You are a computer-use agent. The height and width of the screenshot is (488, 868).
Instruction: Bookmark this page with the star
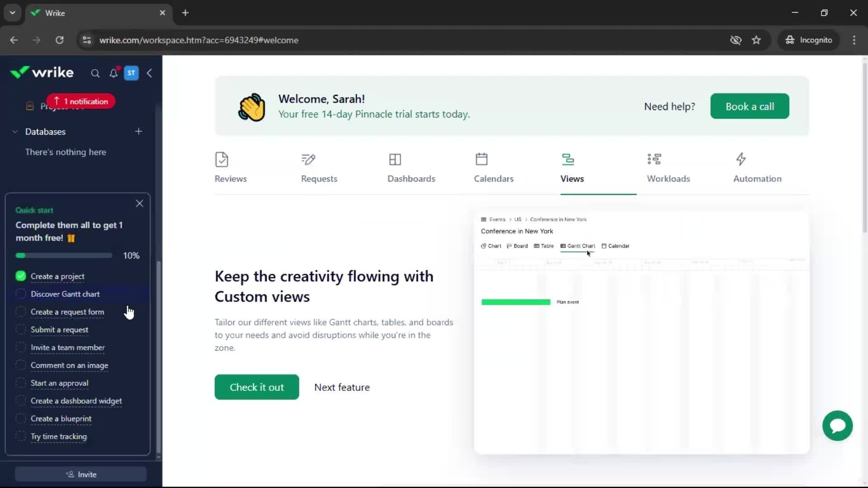coord(756,40)
